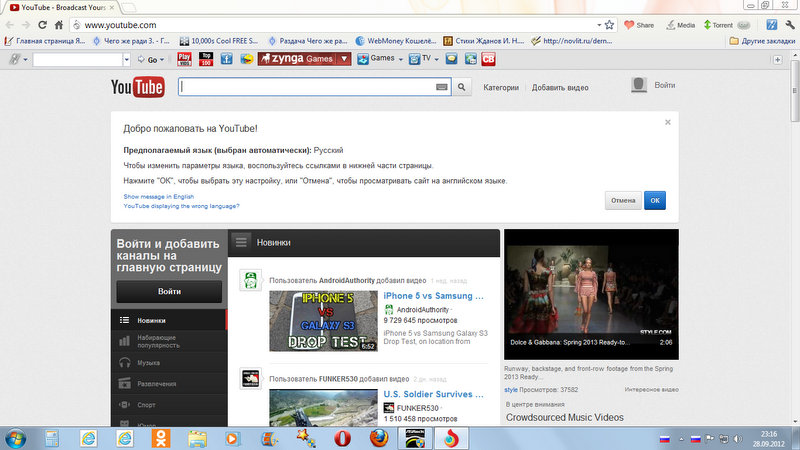Switch to the YouTube browser tab
This screenshot has width=800, height=450.
(x=62, y=8)
